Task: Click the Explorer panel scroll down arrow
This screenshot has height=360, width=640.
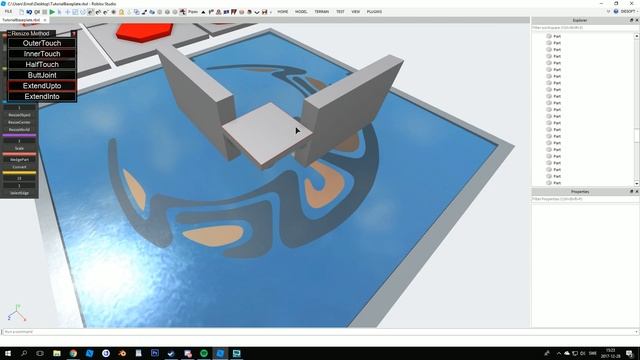Action: (x=636, y=183)
